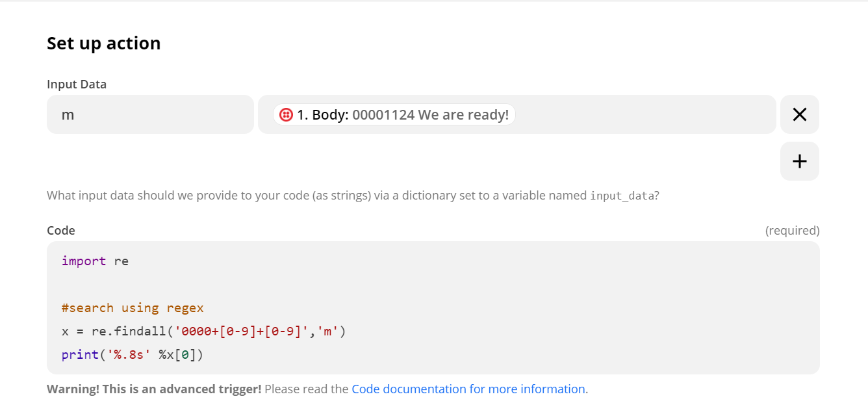868x416 pixels.
Task: Click the Body value input field
Action: click(517, 114)
